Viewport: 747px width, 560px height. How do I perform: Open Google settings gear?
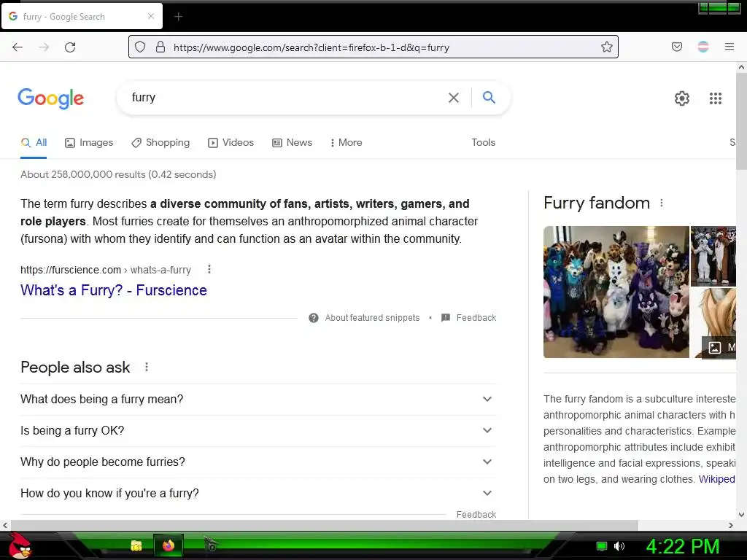coord(682,98)
